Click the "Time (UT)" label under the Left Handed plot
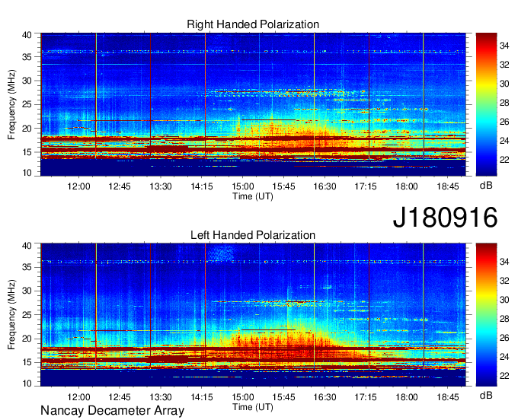The image size is (518, 420). pos(253,407)
